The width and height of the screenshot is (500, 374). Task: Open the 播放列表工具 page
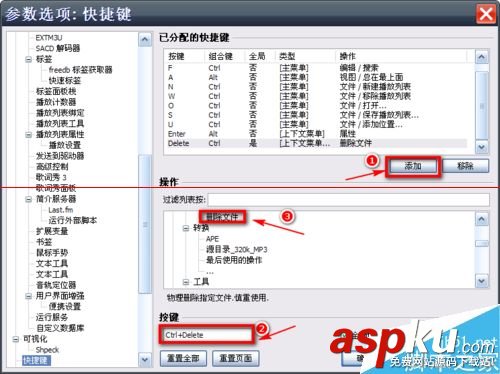point(60,123)
